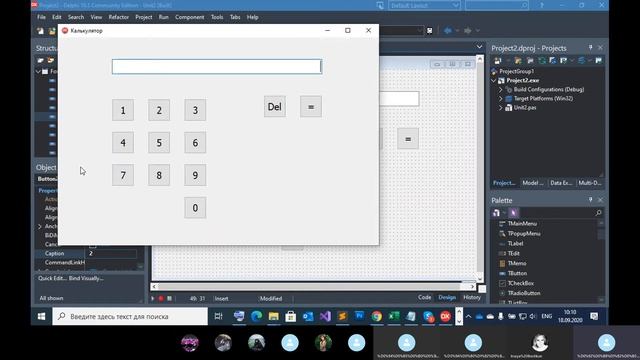The width and height of the screenshot is (640, 360).
Task: Click the calculator button 7
Action: 123,176
